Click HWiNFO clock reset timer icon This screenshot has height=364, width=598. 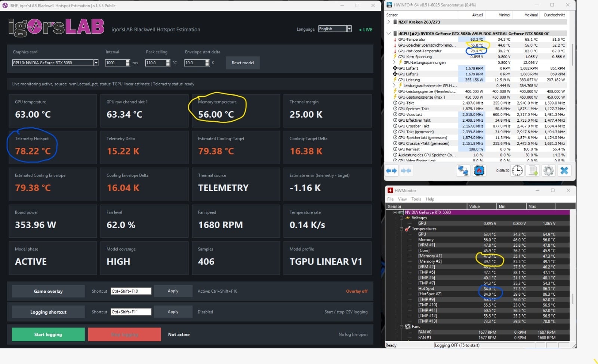point(517,171)
